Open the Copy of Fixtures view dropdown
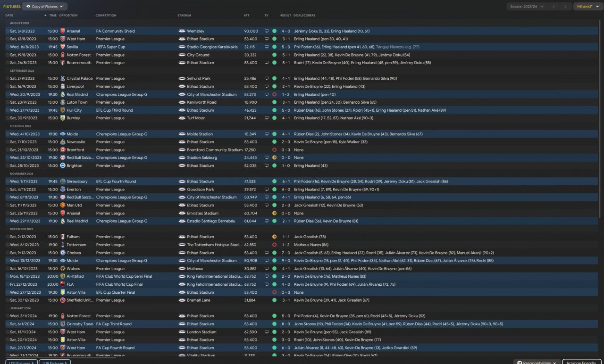The height and width of the screenshot is (364, 604). [x=45, y=7]
